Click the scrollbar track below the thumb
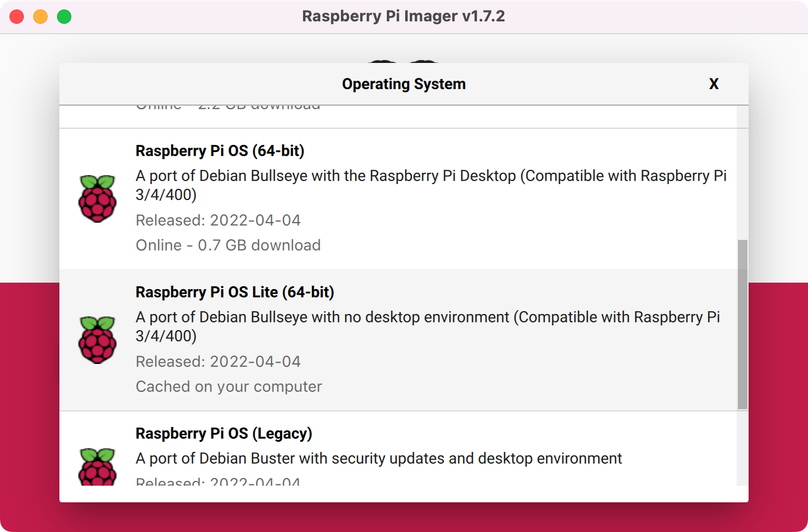Viewport: 808px width, 532px height. 742,448
